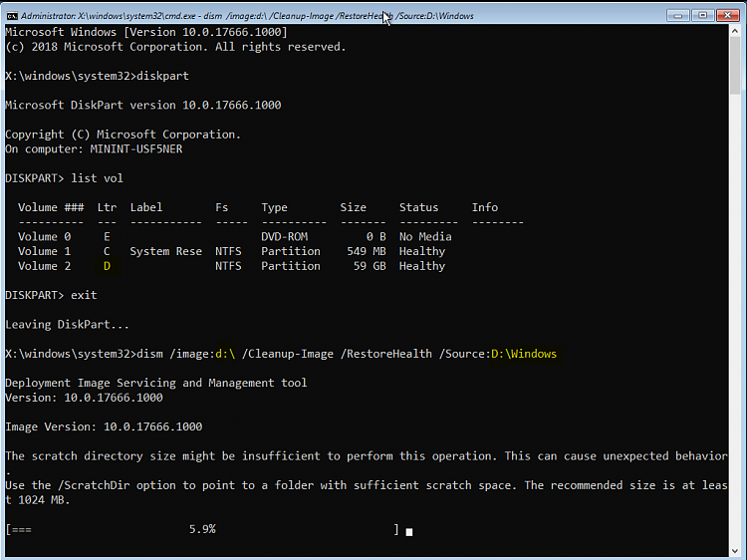Click the highlighted D:\Windows source path
747x560 pixels.
point(524,354)
